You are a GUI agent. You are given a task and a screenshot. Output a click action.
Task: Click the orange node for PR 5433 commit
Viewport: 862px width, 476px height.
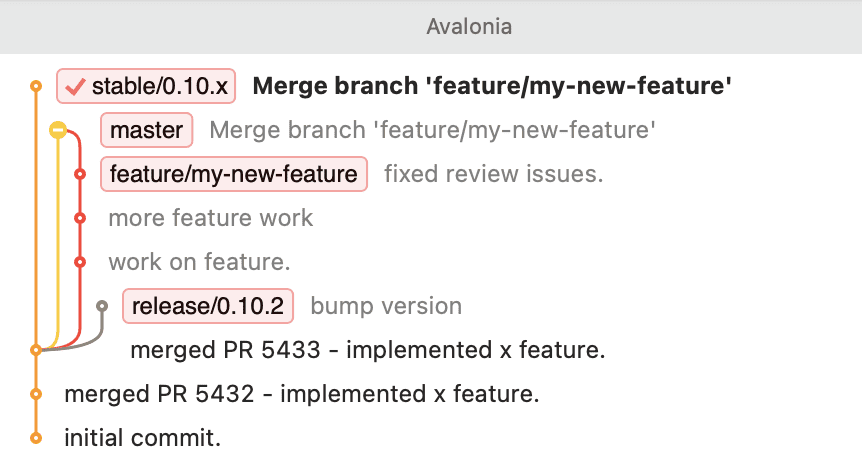[x=36, y=350]
